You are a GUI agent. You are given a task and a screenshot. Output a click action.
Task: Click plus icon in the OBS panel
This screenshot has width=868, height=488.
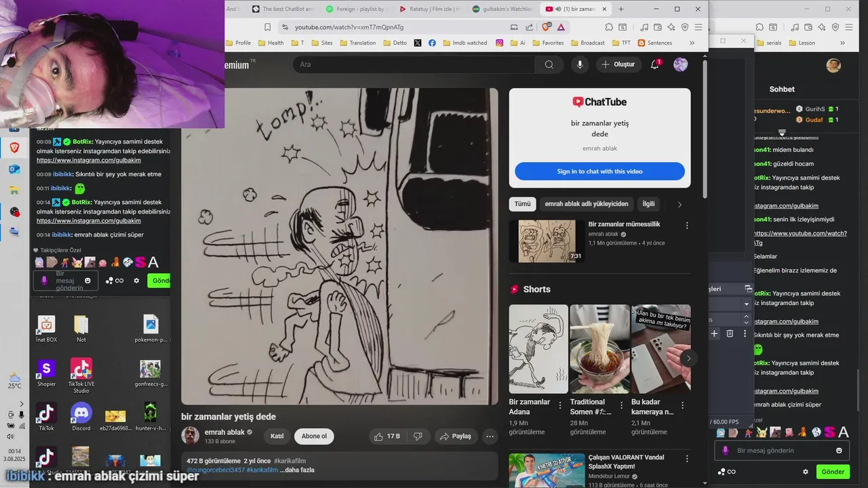point(714,333)
